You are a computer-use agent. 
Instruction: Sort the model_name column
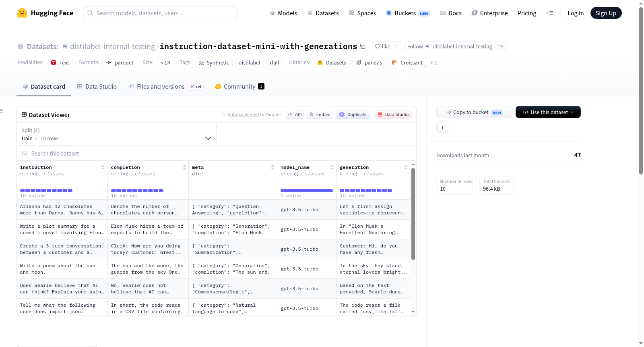point(332,167)
